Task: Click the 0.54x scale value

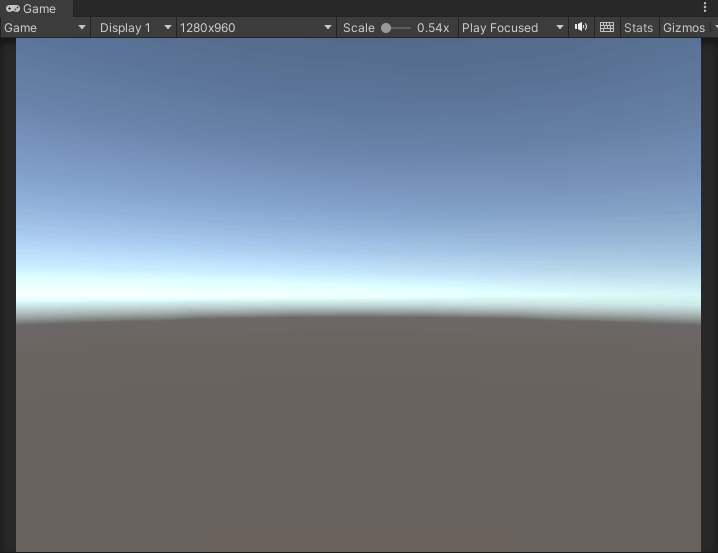Action: (x=433, y=28)
